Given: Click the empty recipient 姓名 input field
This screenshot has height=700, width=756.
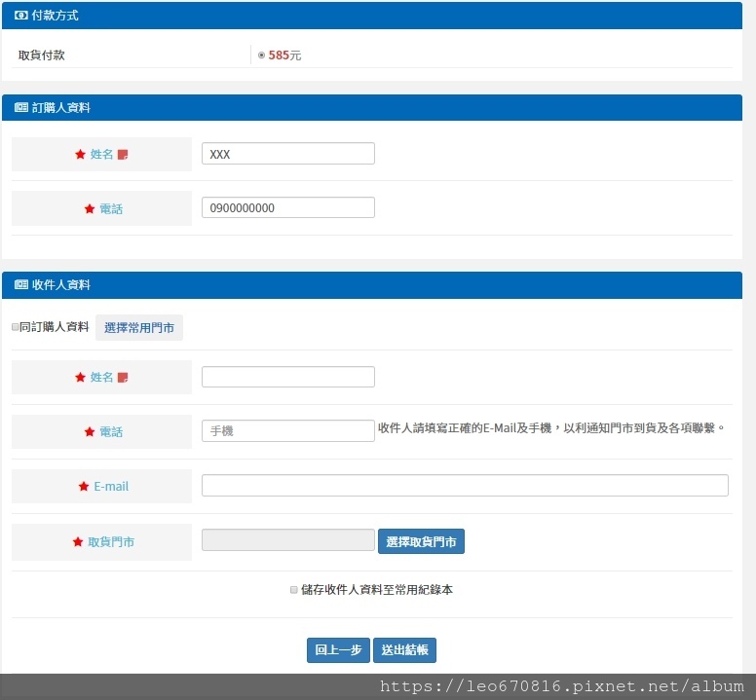Looking at the screenshot, I should [x=287, y=377].
